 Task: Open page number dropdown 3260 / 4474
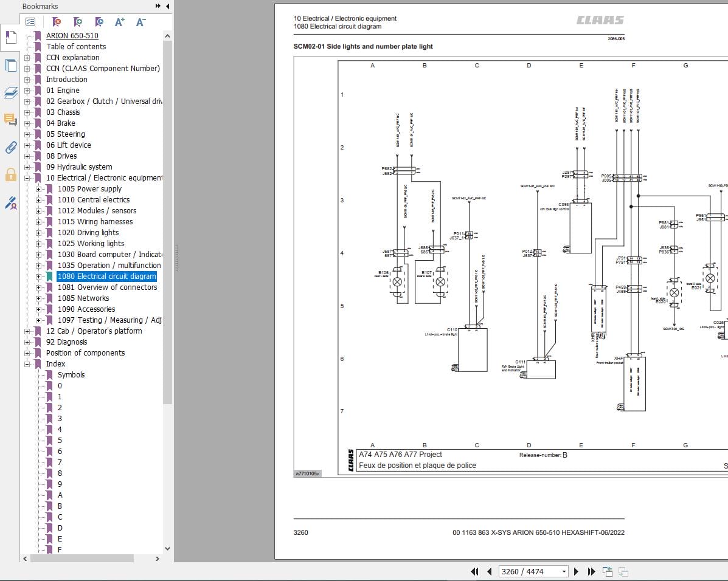[564, 572]
